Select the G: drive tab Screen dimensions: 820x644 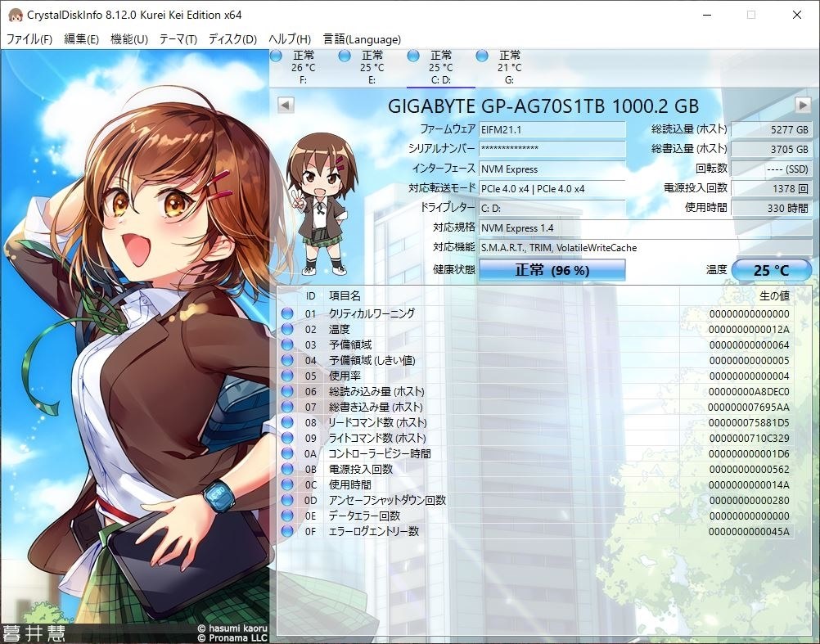tap(509, 67)
